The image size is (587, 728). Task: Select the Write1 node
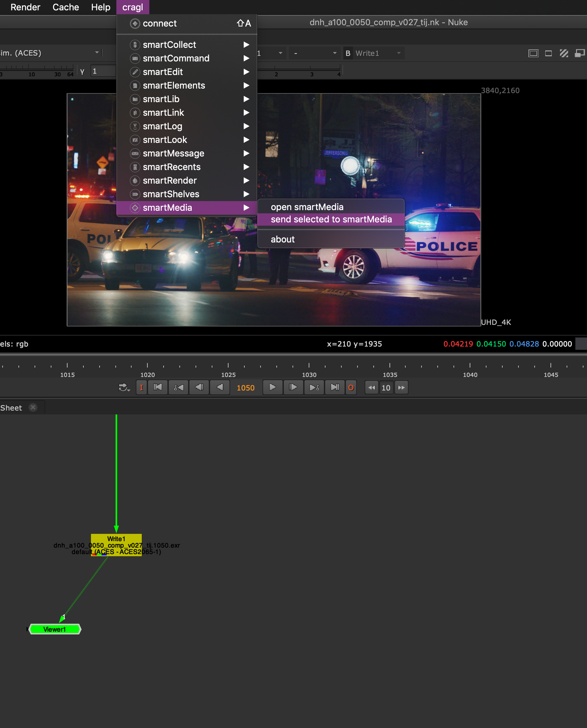(116, 539)
